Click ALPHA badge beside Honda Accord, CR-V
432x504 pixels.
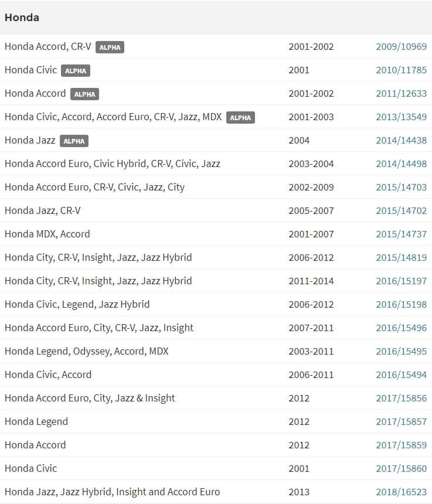pyautogui.click(x=110, y=47)
